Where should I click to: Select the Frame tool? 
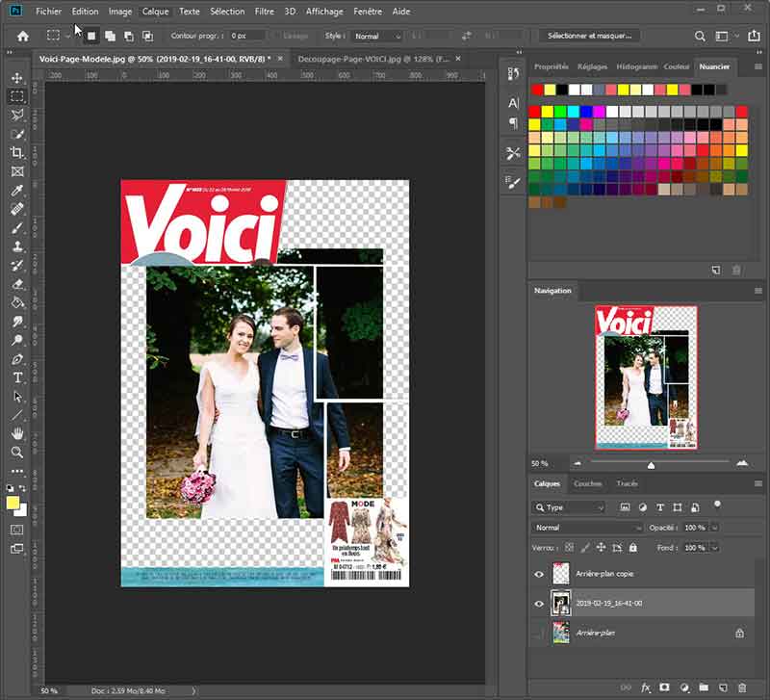tap(17, 171)
